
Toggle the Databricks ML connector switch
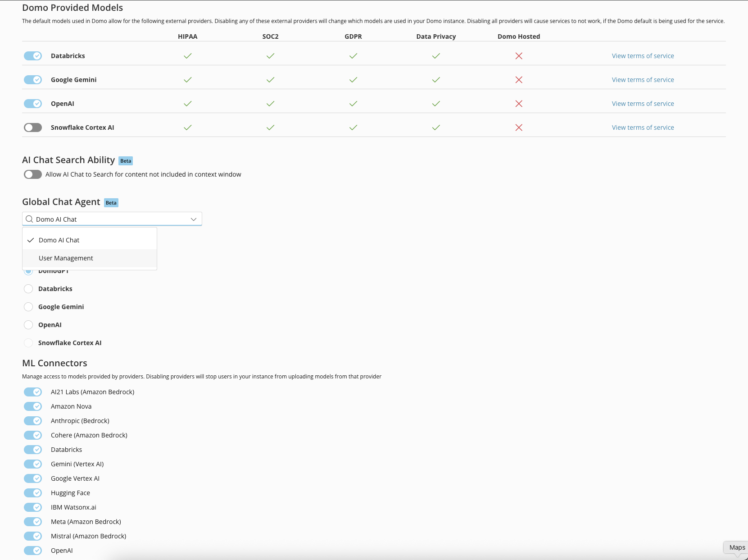pyautogui.click(x=33, y=450)
